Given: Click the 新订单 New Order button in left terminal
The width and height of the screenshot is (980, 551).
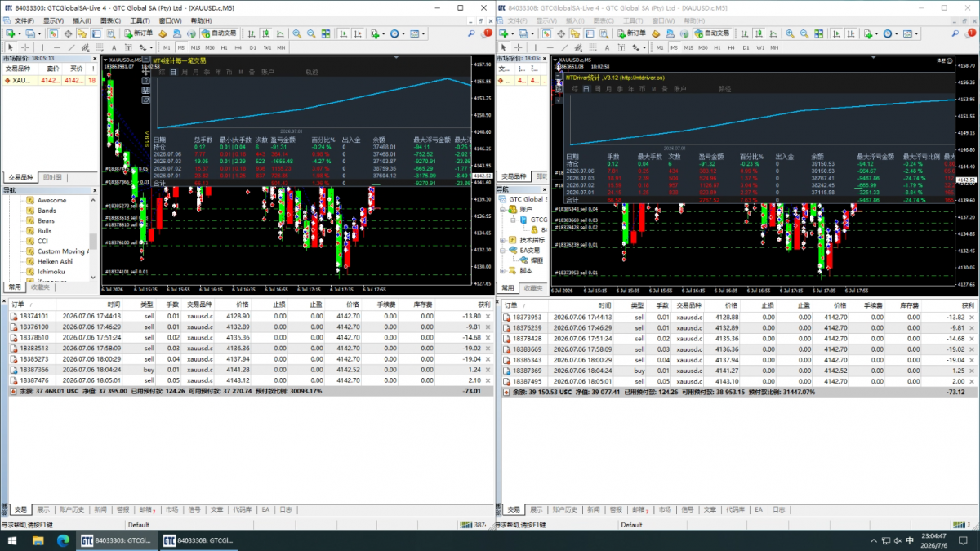Looking at the screenshot, I should pyautogui.click(x=139, y=33).
